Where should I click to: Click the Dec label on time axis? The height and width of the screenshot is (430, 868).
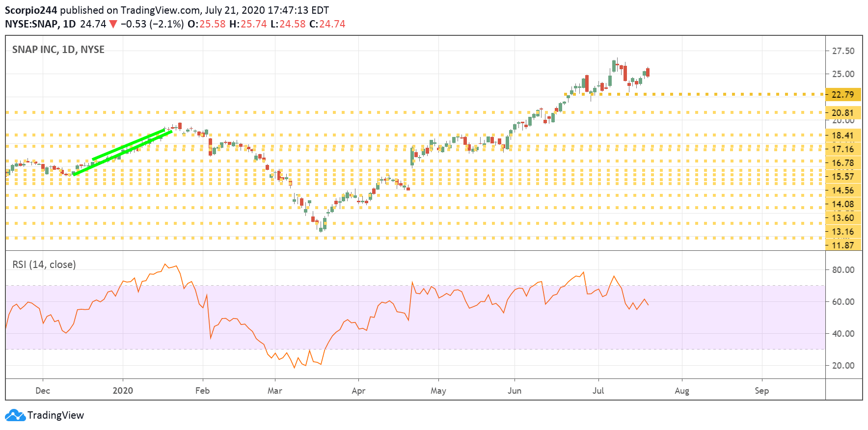click(x=43, y=391)
